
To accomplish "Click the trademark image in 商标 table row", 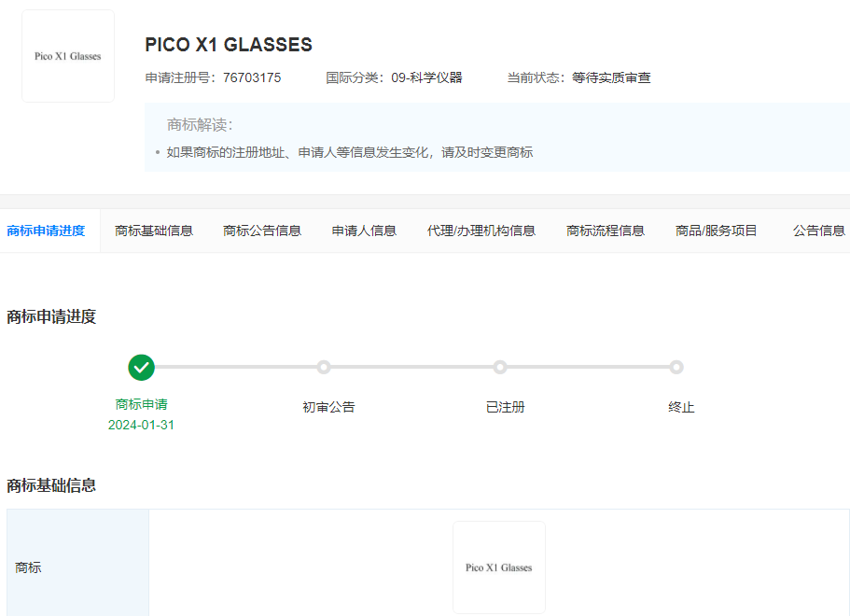I will coord(499,567).
